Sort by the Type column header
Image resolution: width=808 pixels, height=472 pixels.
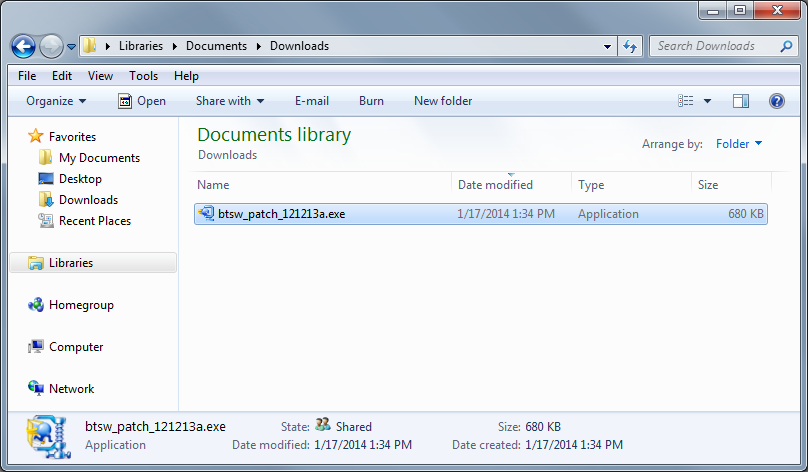coord(631,185)
